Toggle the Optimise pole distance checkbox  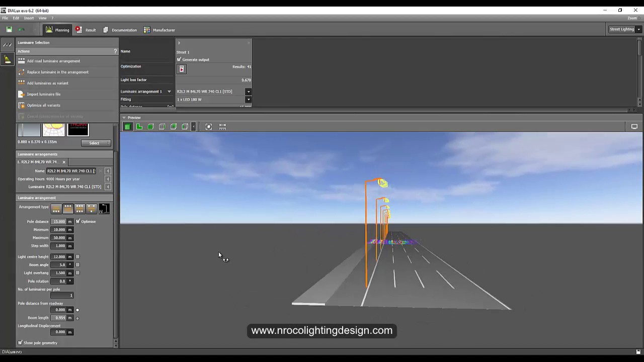coord(77,221)
